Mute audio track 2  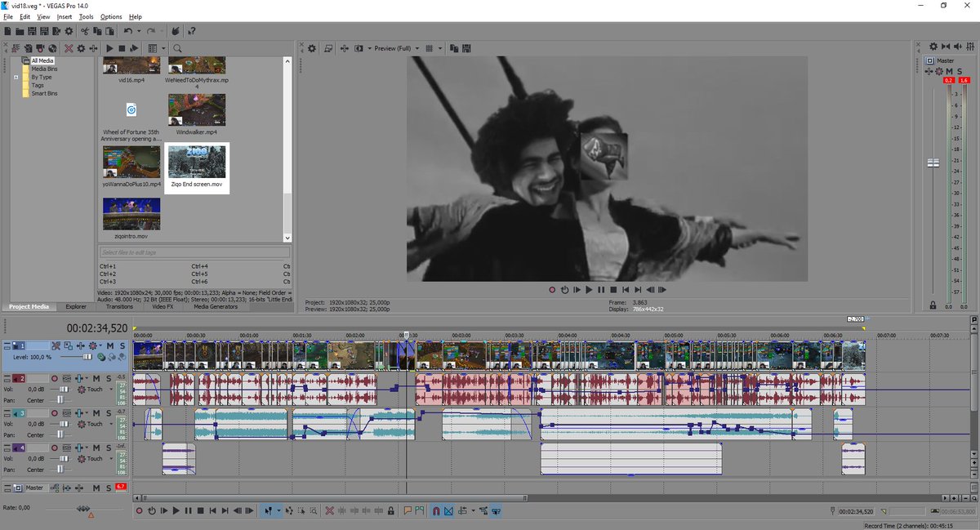pyautogui.click(x=96, y=379)
